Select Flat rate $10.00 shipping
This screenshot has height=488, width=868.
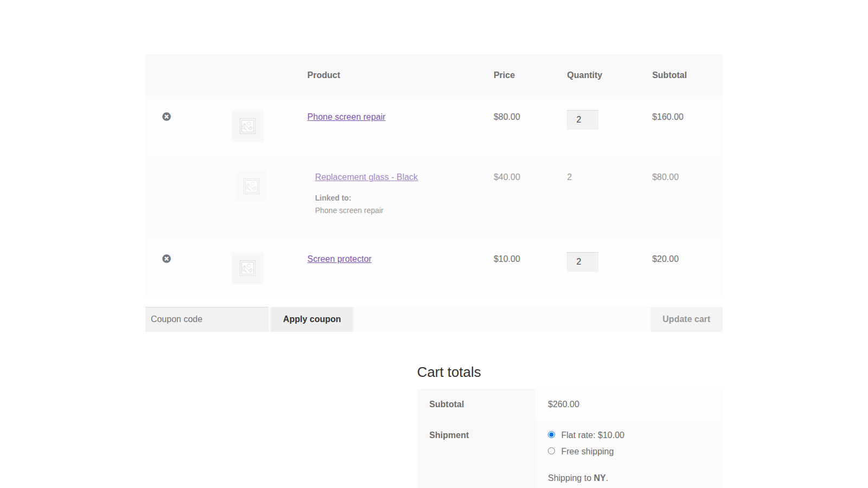551,435
